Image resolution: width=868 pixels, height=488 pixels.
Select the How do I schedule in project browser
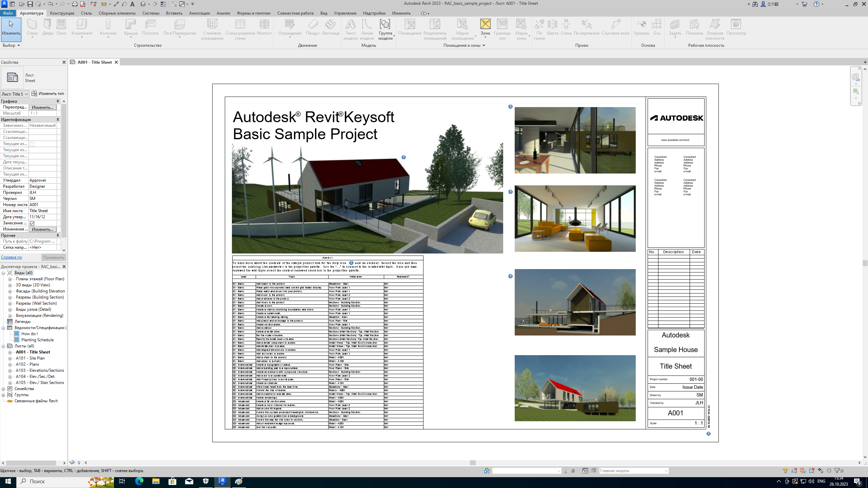[x=29, y=334]
